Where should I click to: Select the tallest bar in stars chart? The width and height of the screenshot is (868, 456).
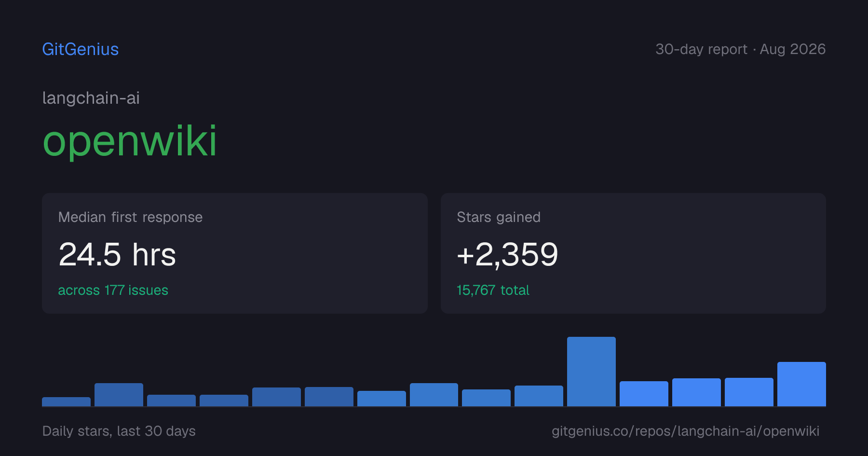point(591,372)
